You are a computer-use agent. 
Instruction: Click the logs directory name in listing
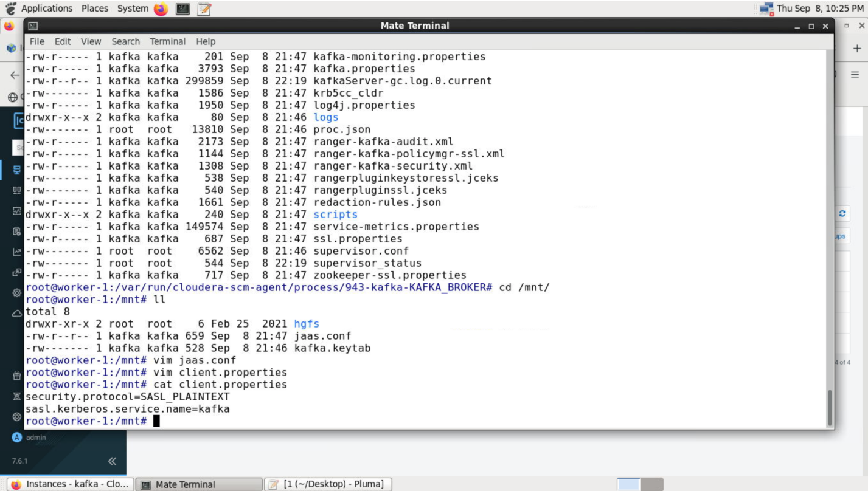coord(326,117)
